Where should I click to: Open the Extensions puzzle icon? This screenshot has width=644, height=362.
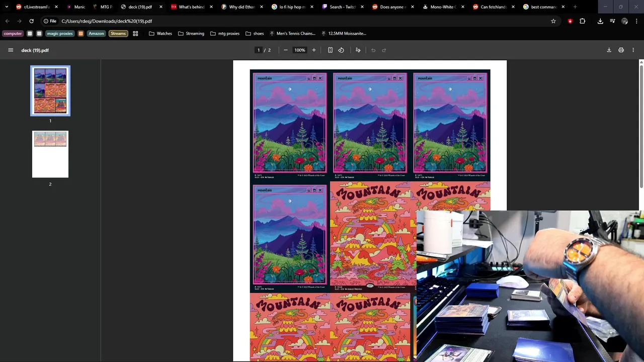point(583,21)
